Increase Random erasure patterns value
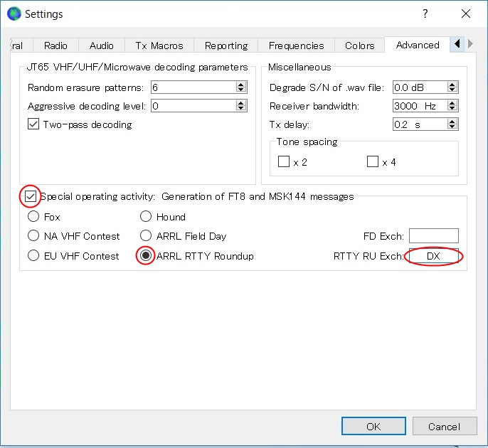The width and height of the screenshot is (488, 448). (241, 85)
